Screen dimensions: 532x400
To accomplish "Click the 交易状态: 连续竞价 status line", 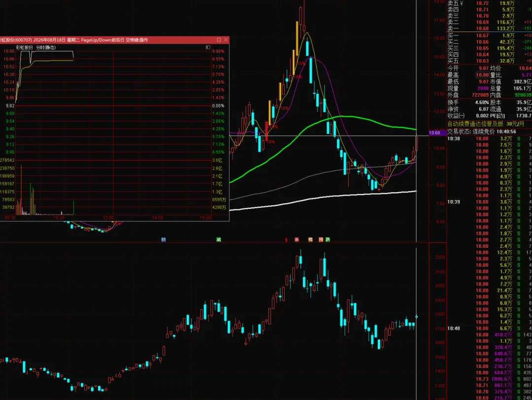I will click(x=481, y=132).
